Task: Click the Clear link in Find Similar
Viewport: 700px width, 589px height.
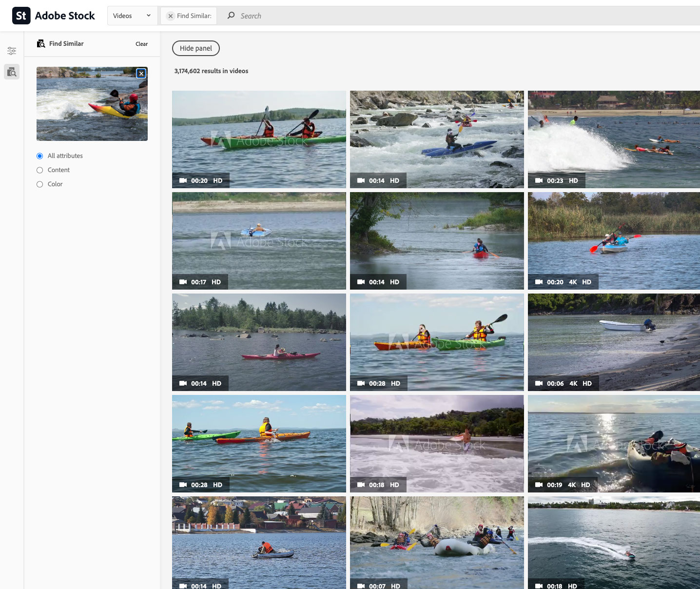Action: coord(141,44)
